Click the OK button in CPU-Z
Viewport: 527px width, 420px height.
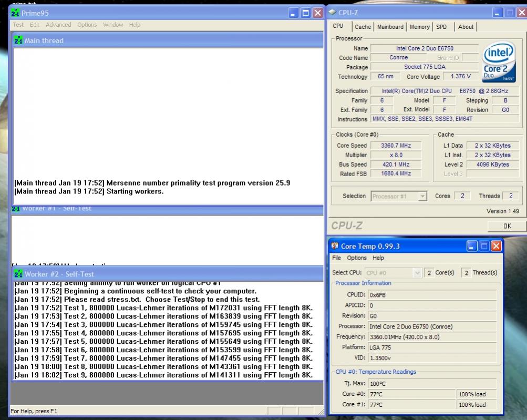pyautogui.click(x=507, y=226)
